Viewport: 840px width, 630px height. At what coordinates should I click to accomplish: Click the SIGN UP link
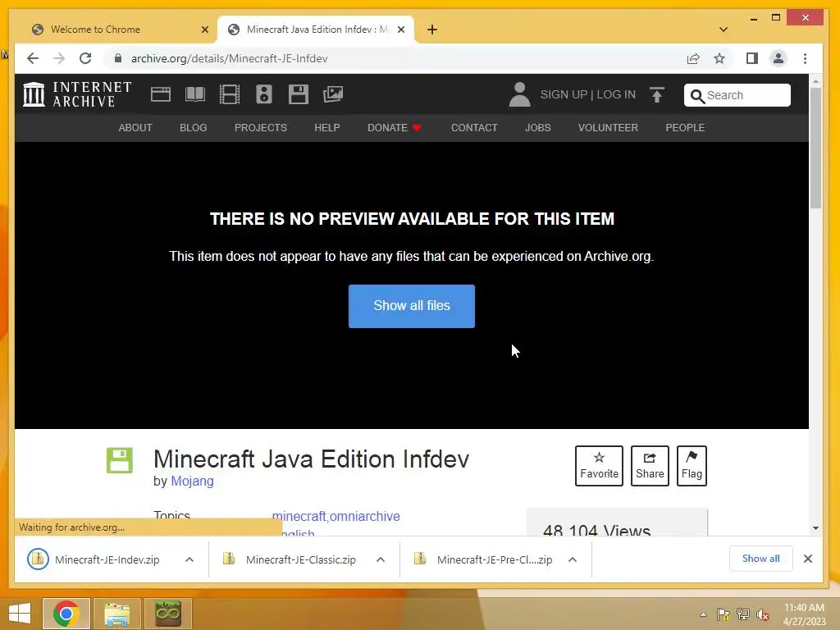pyautogui.click(x=564, y=95)
